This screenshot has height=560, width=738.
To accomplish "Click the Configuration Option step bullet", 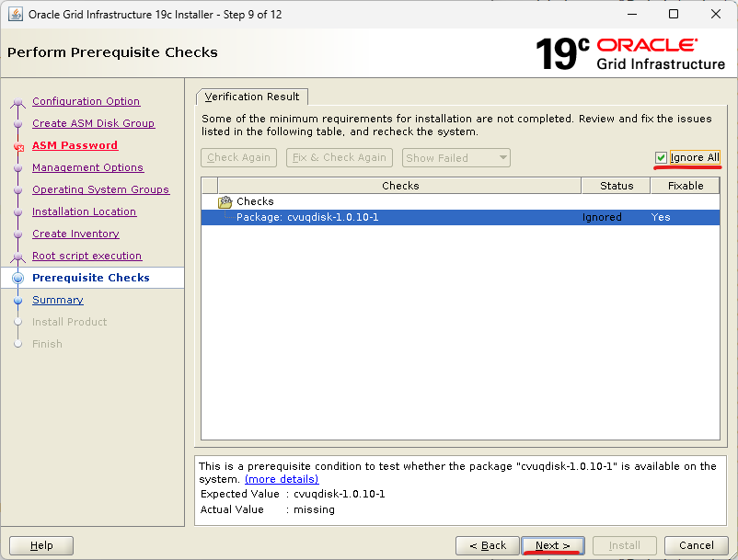I will pos(17,102).
